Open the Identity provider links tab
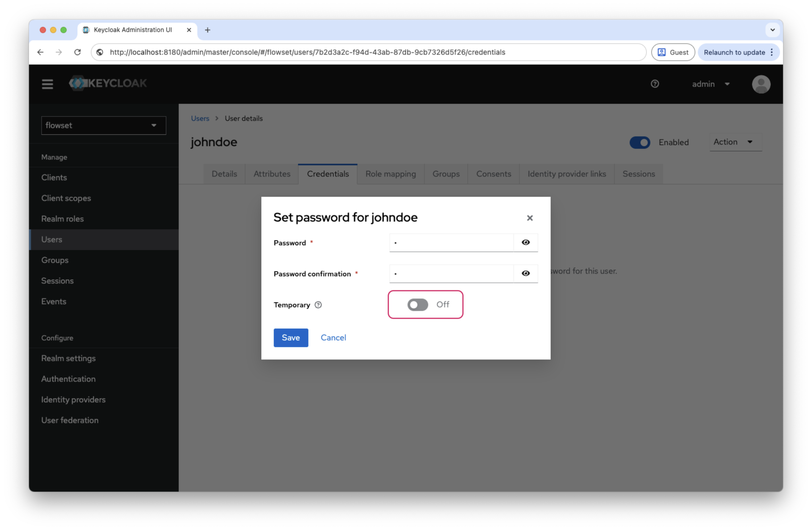 pos(566,174)
